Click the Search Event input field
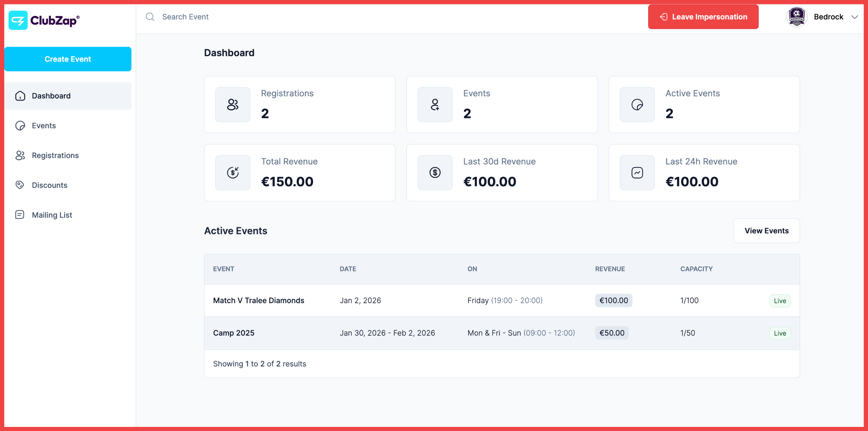 tap(390, 17)
